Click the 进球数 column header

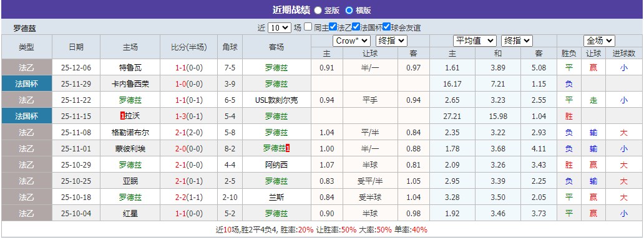[624, 54]
